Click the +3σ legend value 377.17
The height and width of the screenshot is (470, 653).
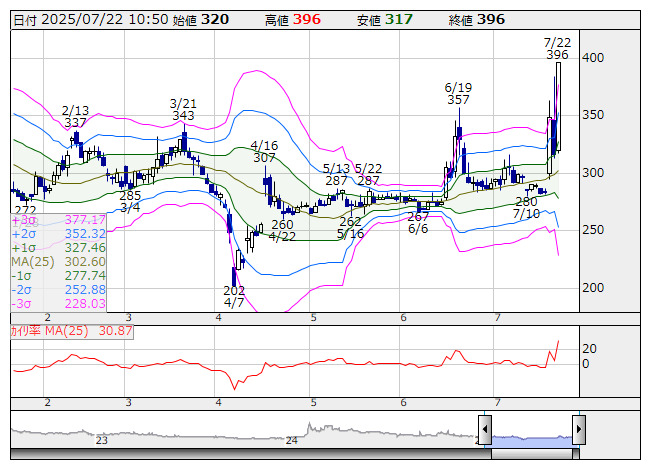[85, 219]
